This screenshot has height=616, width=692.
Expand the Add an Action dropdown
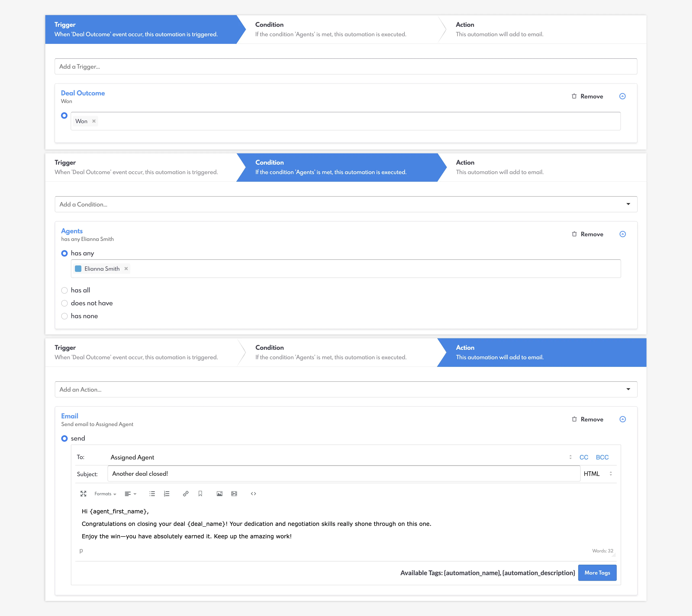pos(346,390)
